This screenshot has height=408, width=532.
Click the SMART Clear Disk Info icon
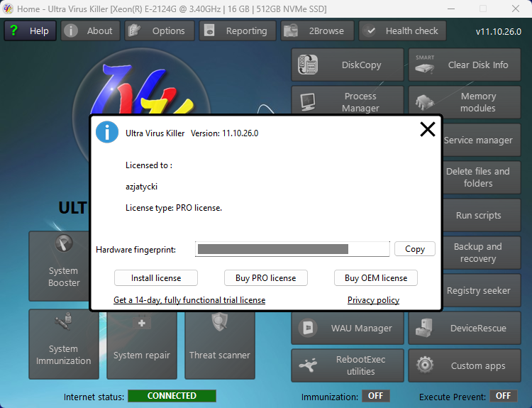[425, 65]
